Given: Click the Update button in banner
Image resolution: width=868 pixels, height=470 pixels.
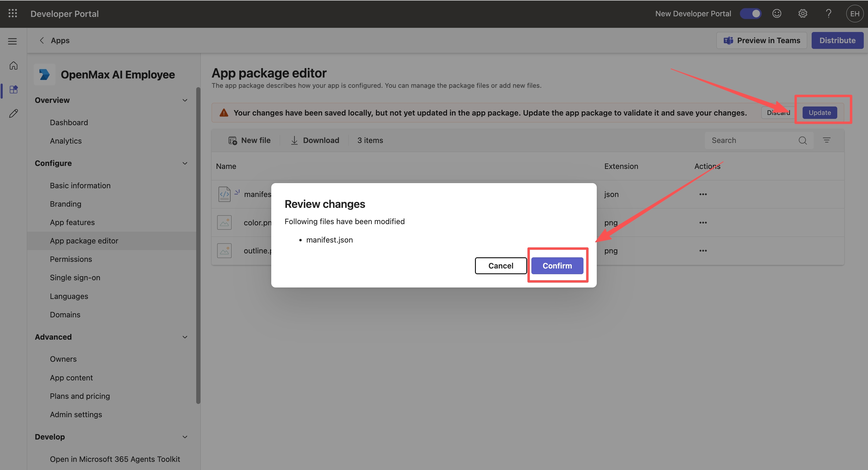Looking at the screenshot, I should 819,113.
